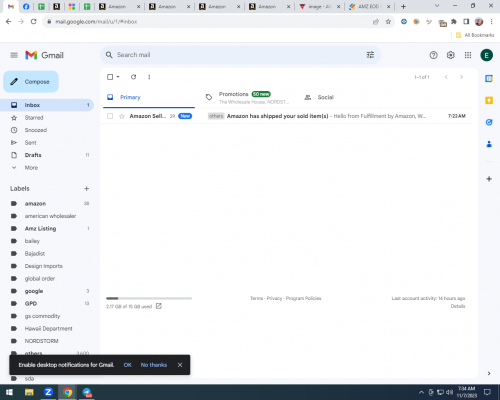Open search options filter icon
This screenshot has width=500, height=400.
(x=370, y=55)
